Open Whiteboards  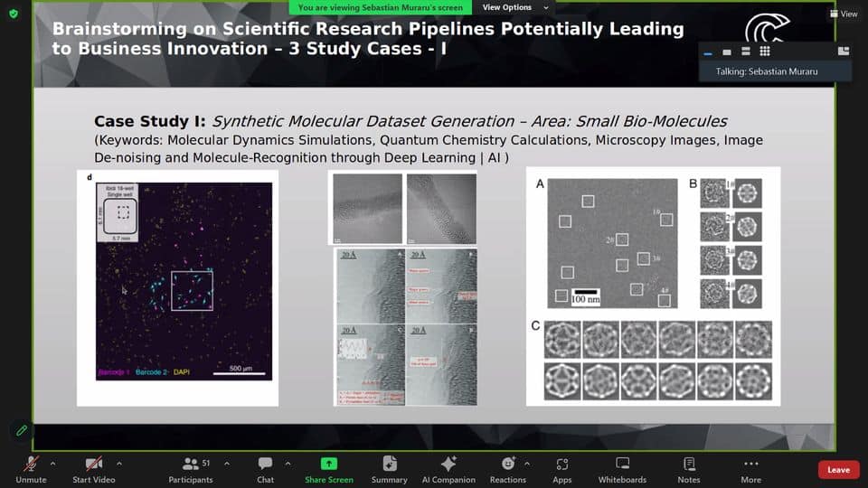point(622,465)
